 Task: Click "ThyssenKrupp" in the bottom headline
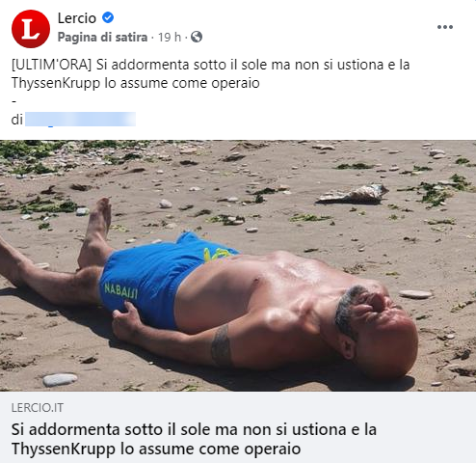point(63,449)
